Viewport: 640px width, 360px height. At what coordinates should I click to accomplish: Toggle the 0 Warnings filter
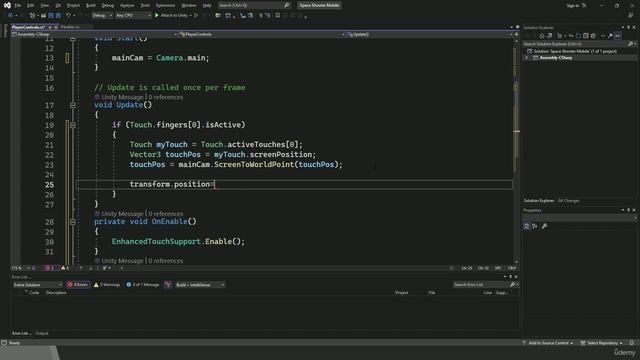click(107, 285)
